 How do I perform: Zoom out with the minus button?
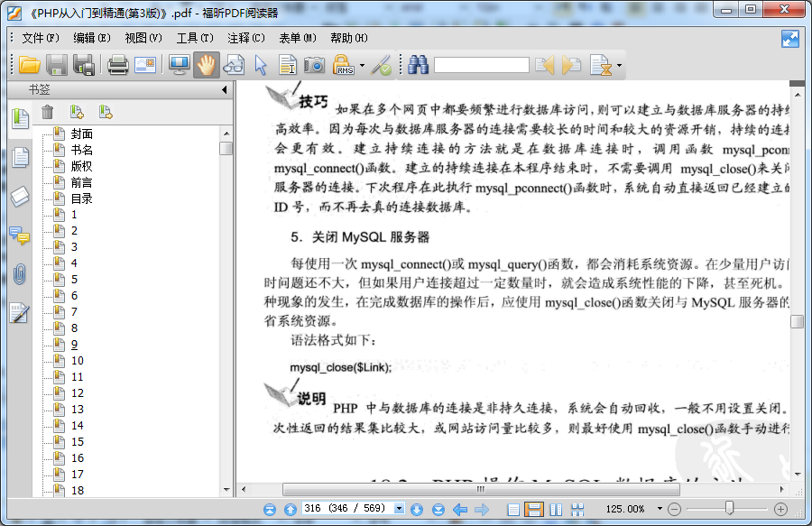674,510
